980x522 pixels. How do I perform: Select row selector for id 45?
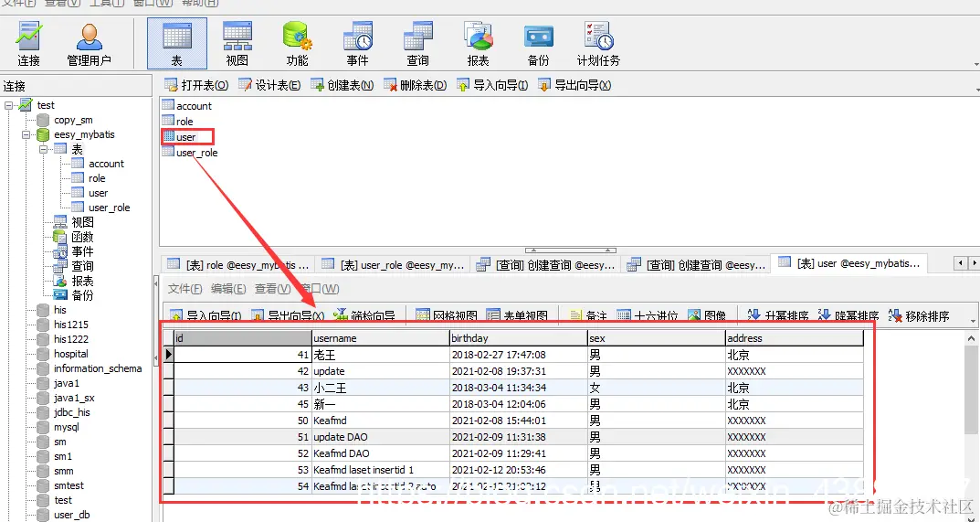(169, 404)
